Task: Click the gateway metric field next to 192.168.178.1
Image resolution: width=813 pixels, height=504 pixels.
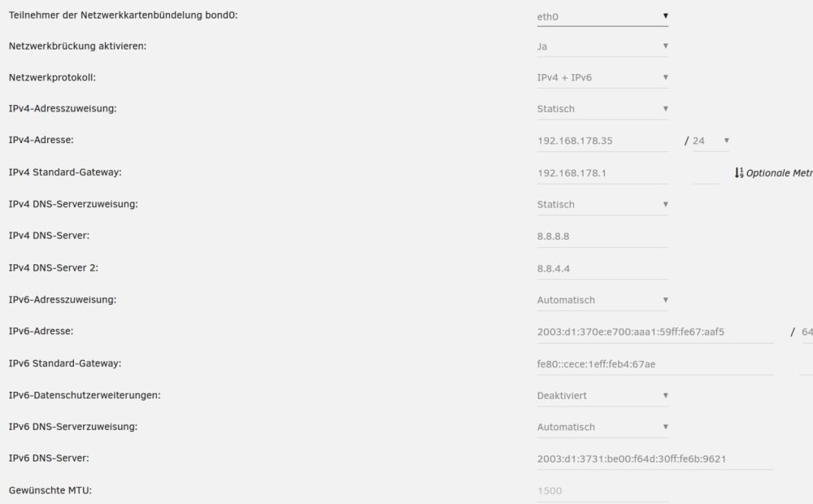Action: tap(706, 173)
